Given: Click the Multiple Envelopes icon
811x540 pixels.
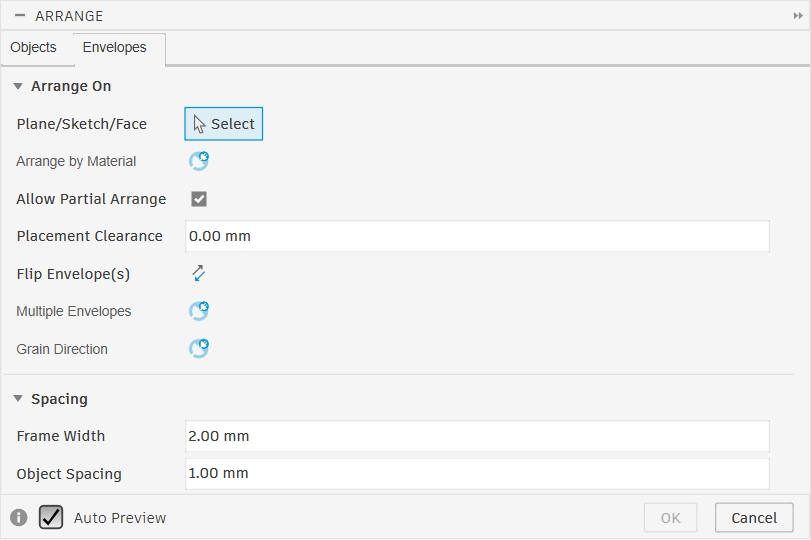Looking at the screenshot, I should tap(199, 311).
